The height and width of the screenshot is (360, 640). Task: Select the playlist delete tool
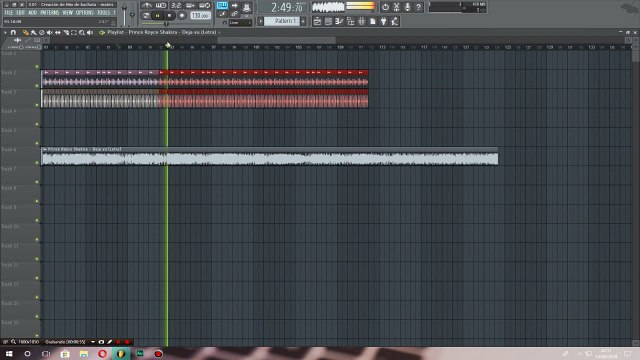click(42, 32)
